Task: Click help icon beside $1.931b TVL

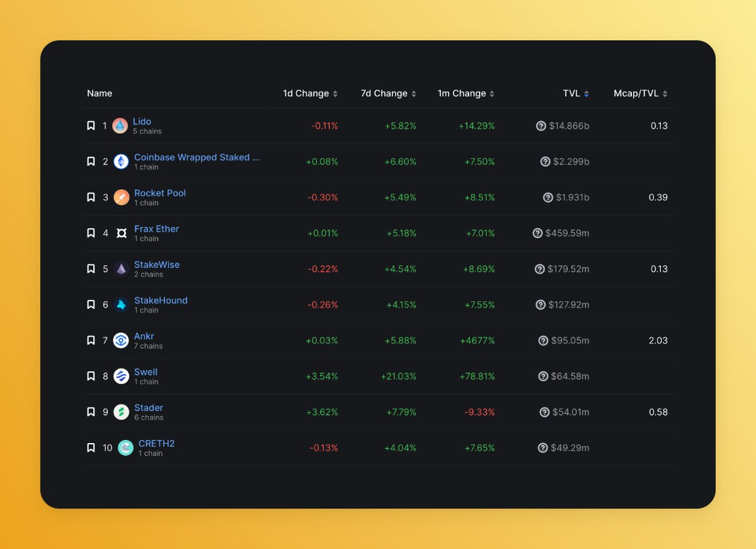Action: (548, 197)
